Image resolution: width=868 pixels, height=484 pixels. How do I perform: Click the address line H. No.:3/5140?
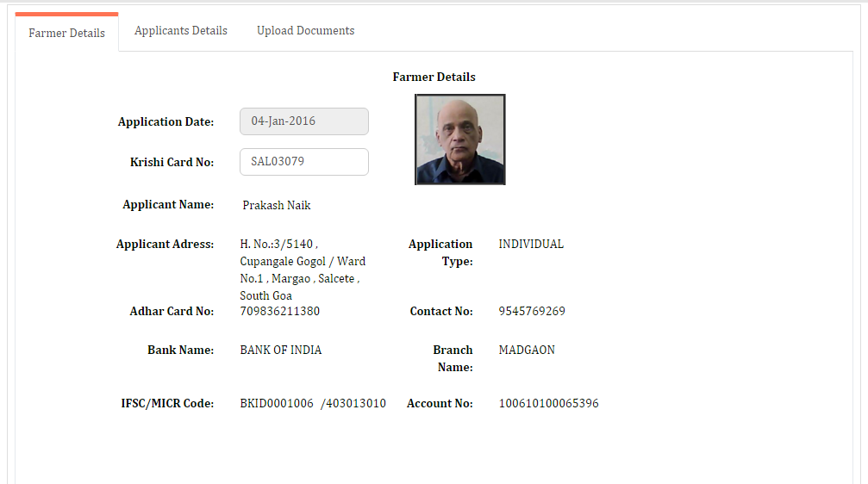point(278,244)
